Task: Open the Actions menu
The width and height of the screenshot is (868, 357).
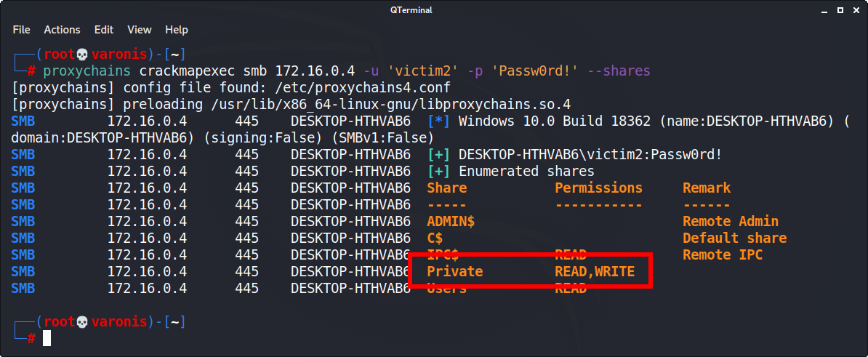Action: coord(62,30)
